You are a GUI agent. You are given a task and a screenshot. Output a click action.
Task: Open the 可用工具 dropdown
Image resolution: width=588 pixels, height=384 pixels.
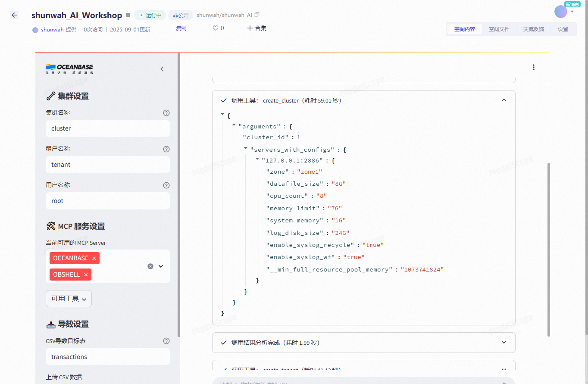(69, 299)
